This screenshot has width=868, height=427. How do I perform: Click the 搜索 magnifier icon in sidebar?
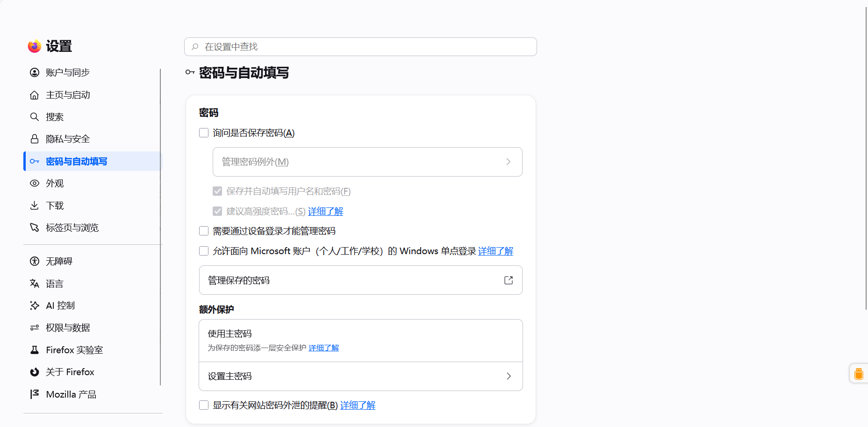pyautogui.click(x=35, y=117)
